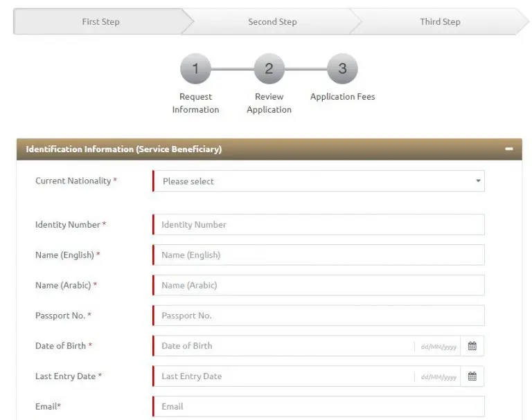Collapse the Identification Information section via minus icon
532x420 pixels.
pos(508,149)
